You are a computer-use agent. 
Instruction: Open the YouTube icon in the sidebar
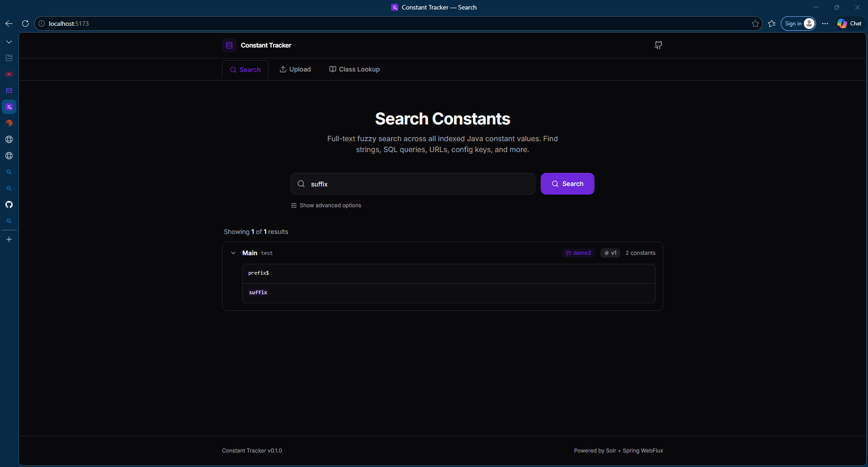click(x=9, y=74)
